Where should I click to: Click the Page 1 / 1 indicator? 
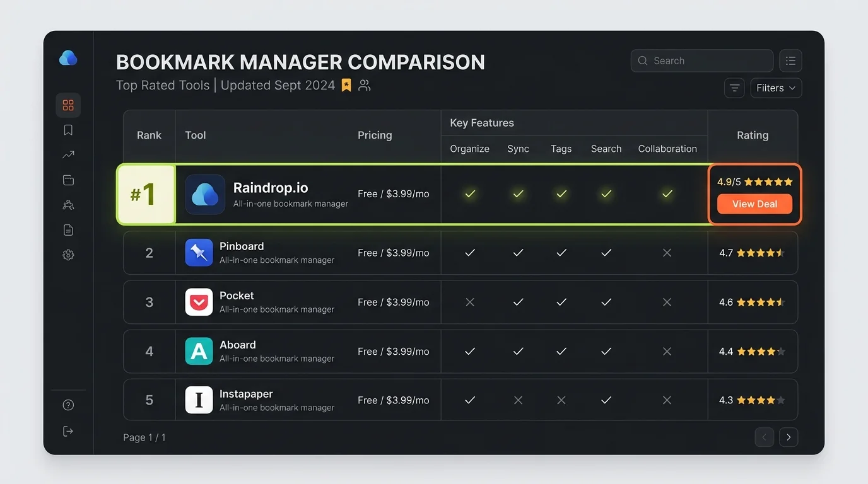click(x=144, y=437)
